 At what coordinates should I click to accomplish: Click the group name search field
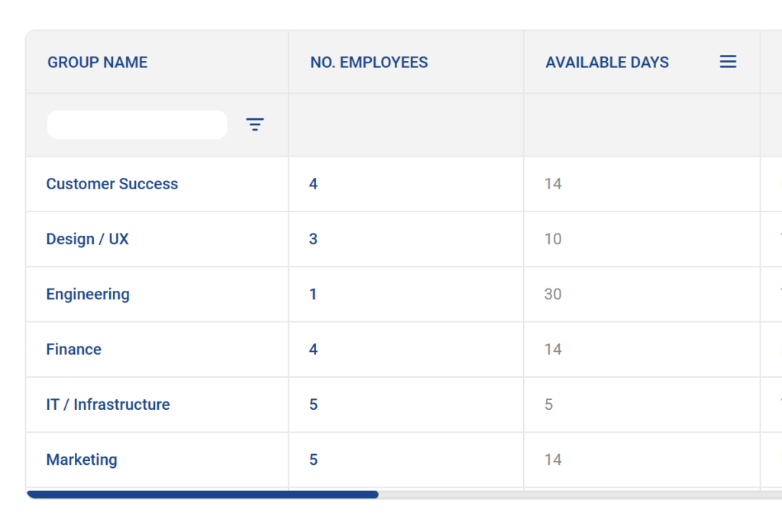[137, 124]
